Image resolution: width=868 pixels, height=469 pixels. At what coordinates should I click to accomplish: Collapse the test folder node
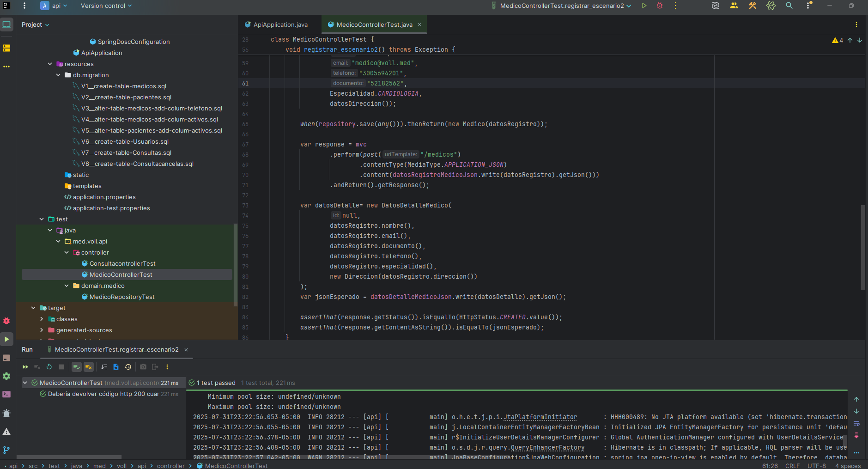point(42,219)
